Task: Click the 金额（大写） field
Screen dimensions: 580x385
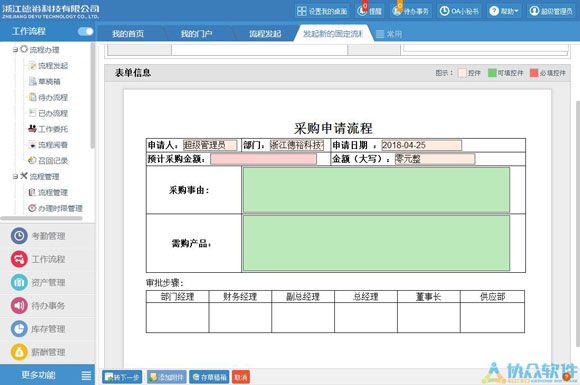Action: pyautogui.click(x=435, y=159)
